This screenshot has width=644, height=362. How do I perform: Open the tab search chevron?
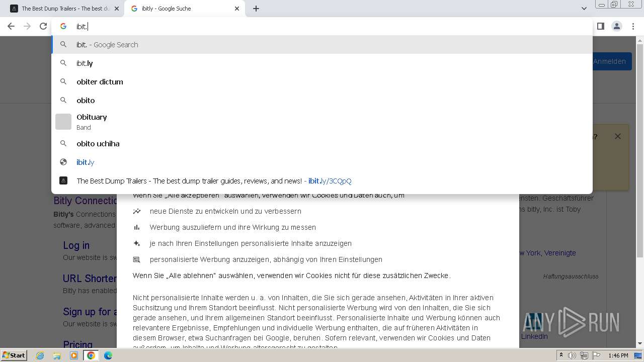tap(584, 9)
